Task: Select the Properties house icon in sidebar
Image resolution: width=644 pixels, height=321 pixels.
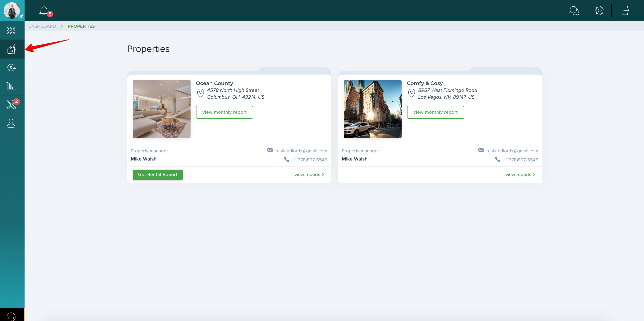Action: 11,49
